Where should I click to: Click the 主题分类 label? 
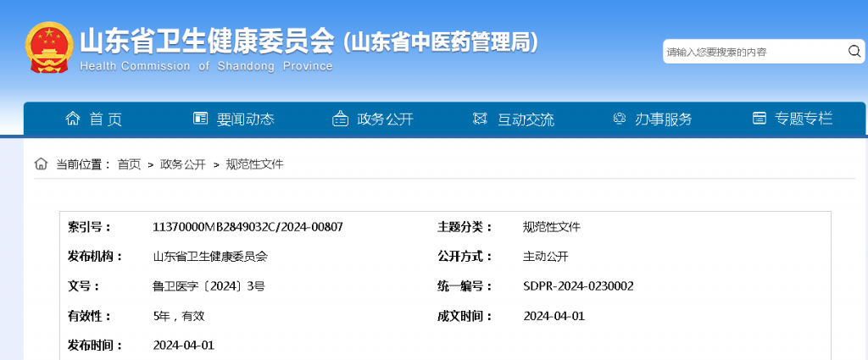tap(465, 227)
